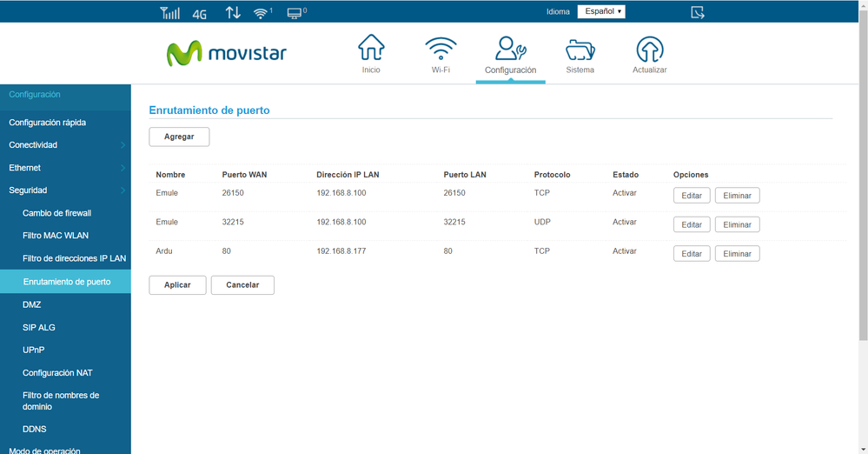Viewport: 868px width, 454px height.
Task: Open the Wi-Fi settings icon
Action: [x=441, y=49]
